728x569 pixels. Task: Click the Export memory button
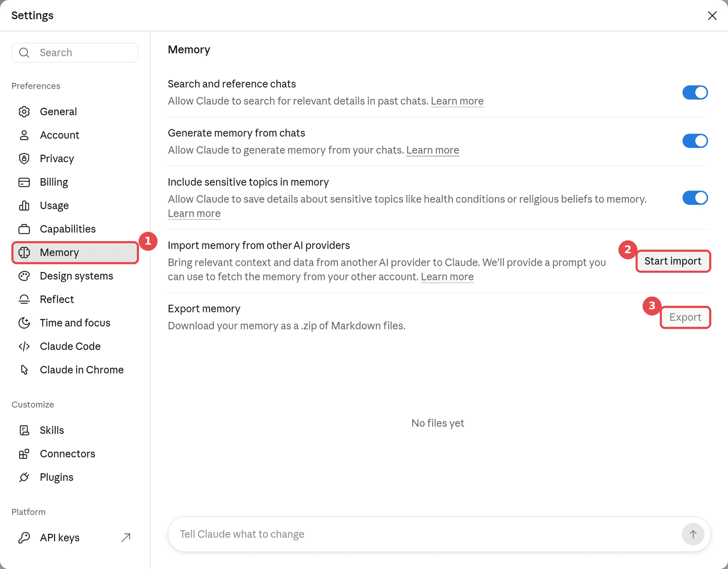tap(685, 317)
